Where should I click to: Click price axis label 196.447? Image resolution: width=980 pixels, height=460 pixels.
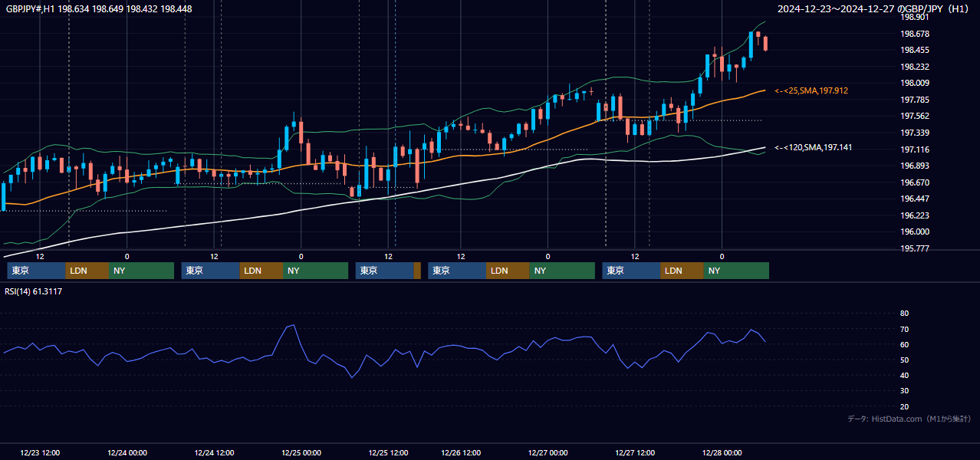coord(914,199)
